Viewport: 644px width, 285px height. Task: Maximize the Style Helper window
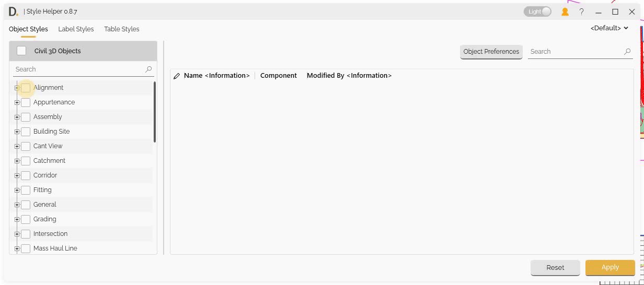tap(615, 11)
